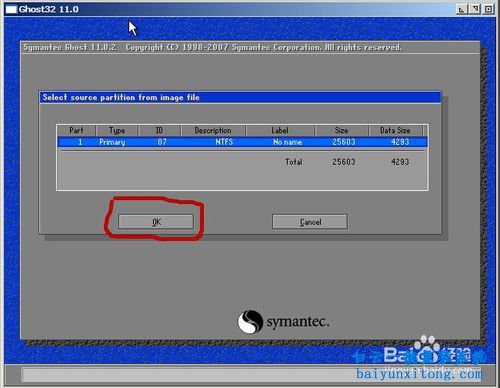Click the OK button
This screenshot has height=388, width=500.
(156, 222)
